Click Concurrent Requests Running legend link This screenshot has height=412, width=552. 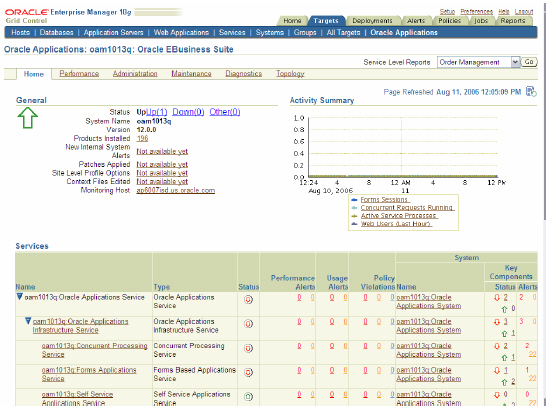(407, 208)
